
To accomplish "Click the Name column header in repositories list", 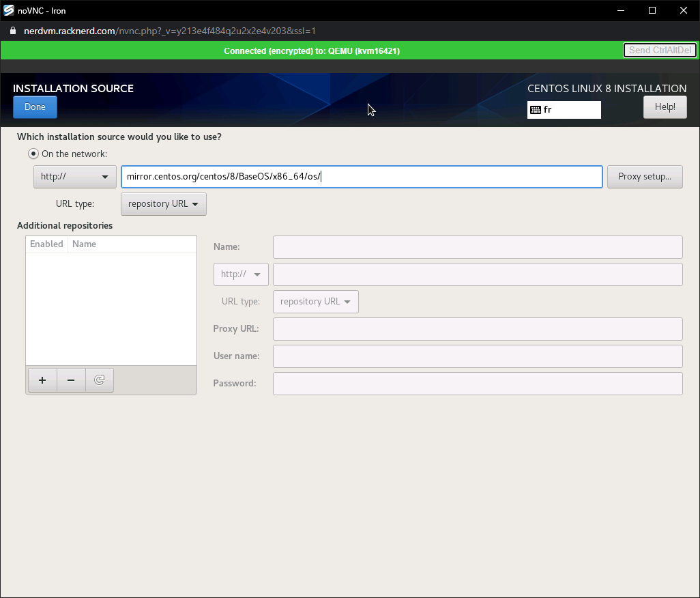I will pos(85,244).
